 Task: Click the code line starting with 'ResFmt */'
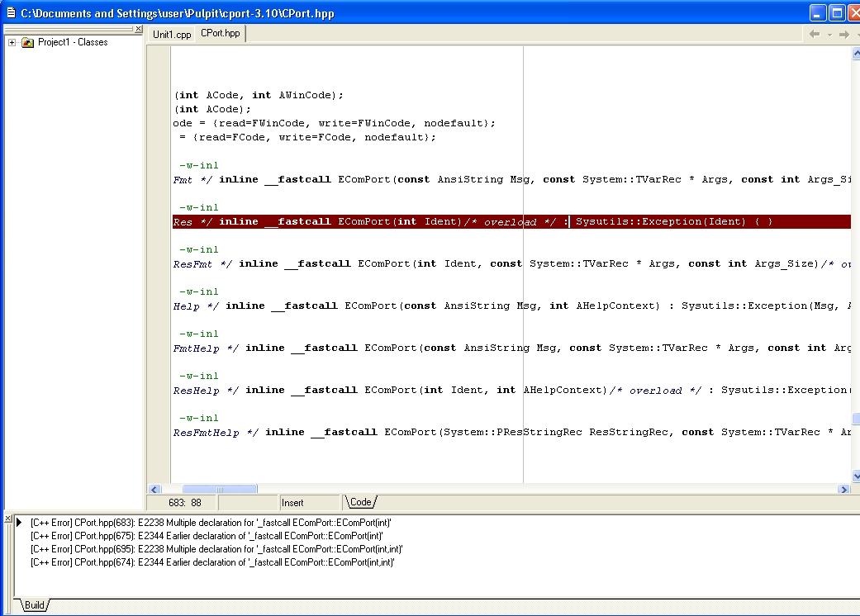pos(511,264)
